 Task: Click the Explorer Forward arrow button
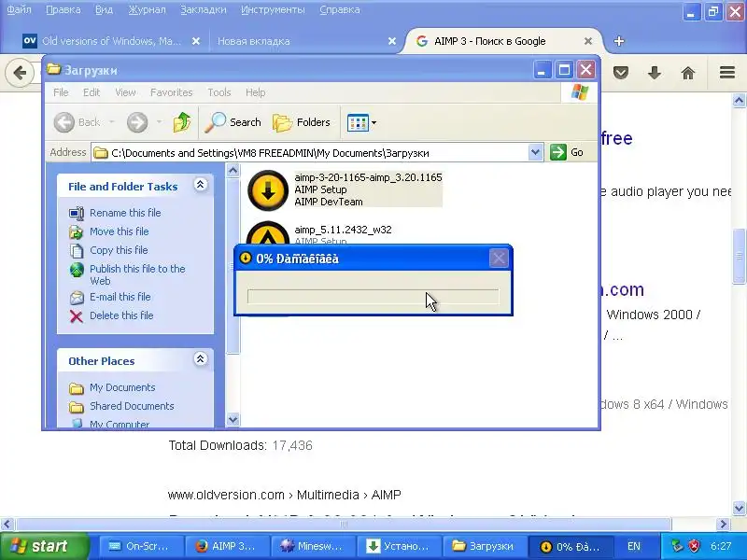tap(137, 122)
